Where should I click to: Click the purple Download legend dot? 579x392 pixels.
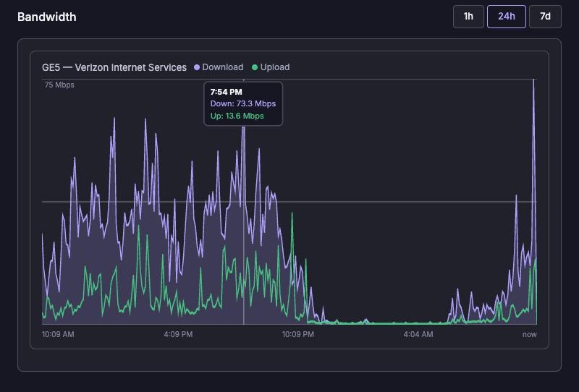point(197,67)
